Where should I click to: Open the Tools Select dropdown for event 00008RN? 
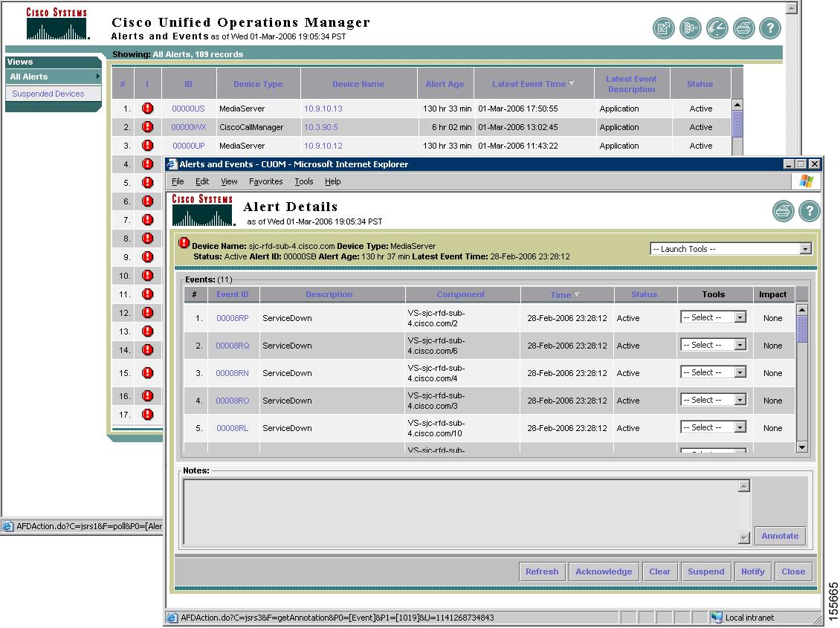pyautogui.click(x=713, y=372)
